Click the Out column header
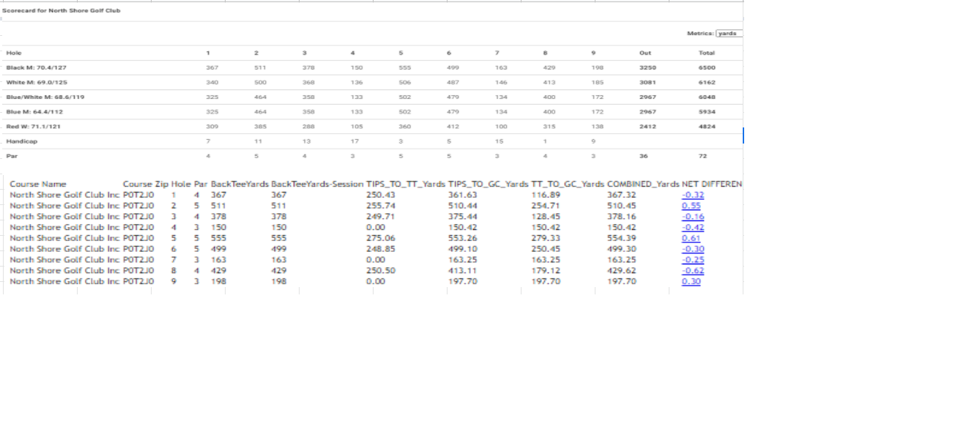Screen dimensions: 980x435 pos(645,53)
